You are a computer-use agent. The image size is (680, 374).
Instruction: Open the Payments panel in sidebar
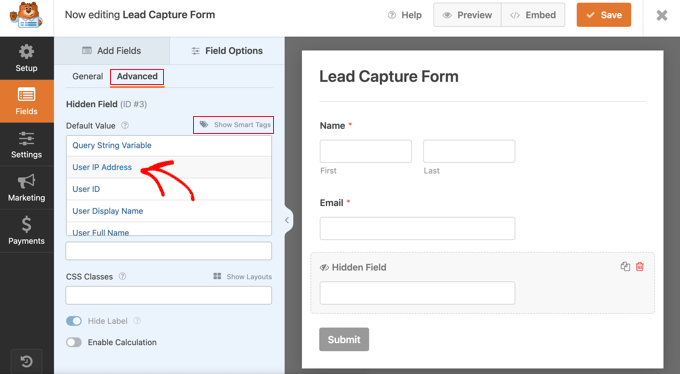(26, 231)
